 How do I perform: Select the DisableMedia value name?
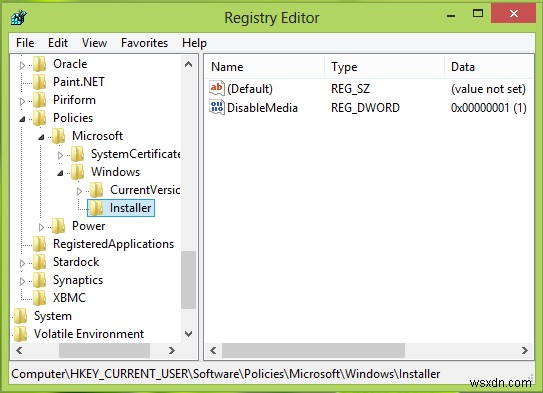[x=262, y=108]
